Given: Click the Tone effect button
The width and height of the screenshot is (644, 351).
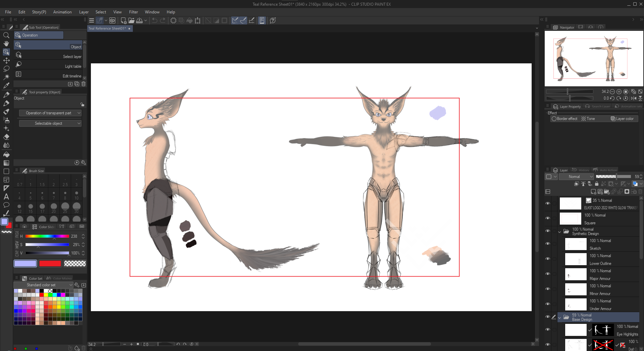Looking at the screenshot, I should click(x=588, y=119).
